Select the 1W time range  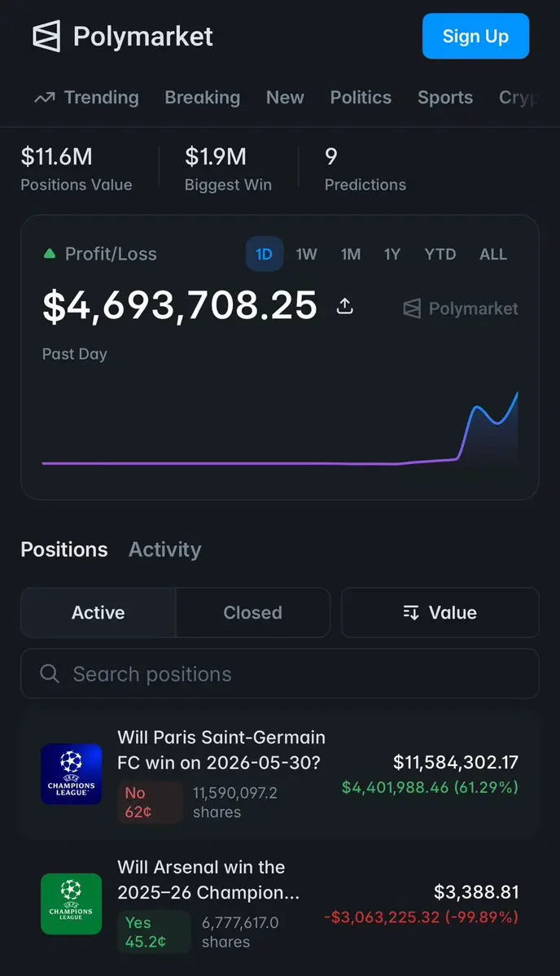coord(306,254)
